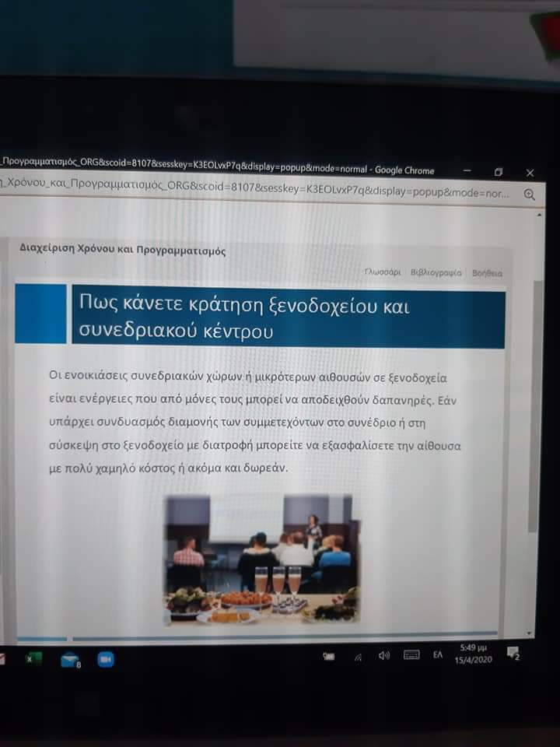Open the notification action center icon
This screenshot has height=747, width=560.
coord(513,653)
